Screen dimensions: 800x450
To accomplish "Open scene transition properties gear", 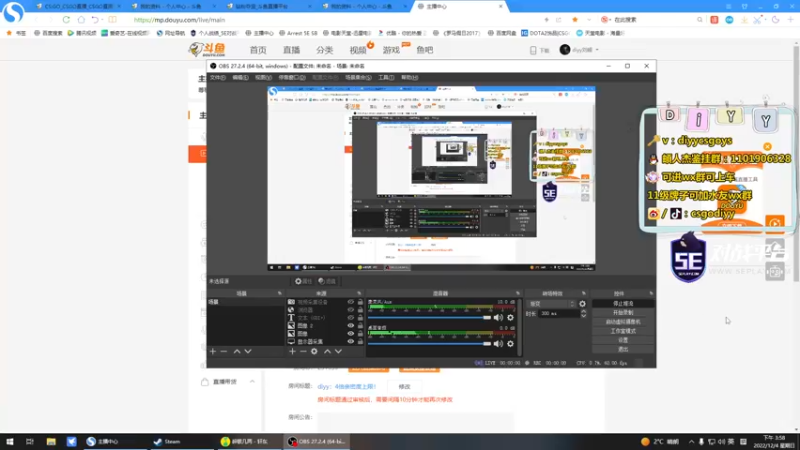I will [582, 304].
